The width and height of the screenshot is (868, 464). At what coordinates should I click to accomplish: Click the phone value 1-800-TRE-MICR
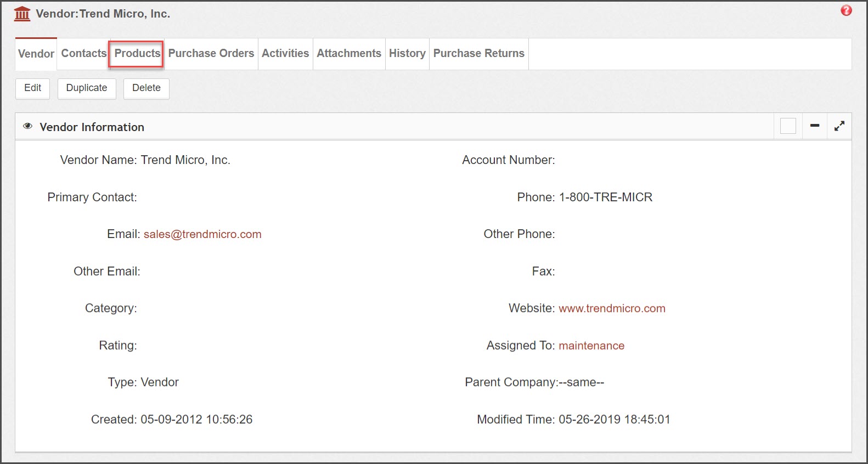pyautogui.click(x=606, y=197)
